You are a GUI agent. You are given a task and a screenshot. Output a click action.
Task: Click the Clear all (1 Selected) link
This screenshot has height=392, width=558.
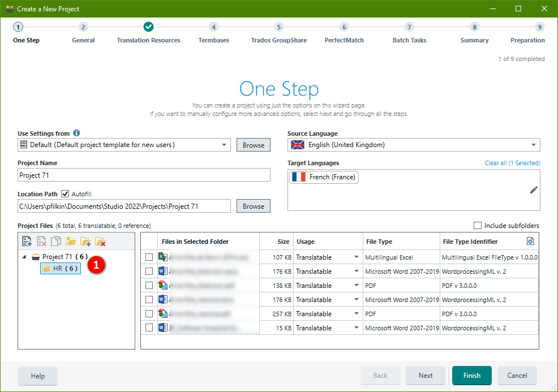click(x=513, y=163)
